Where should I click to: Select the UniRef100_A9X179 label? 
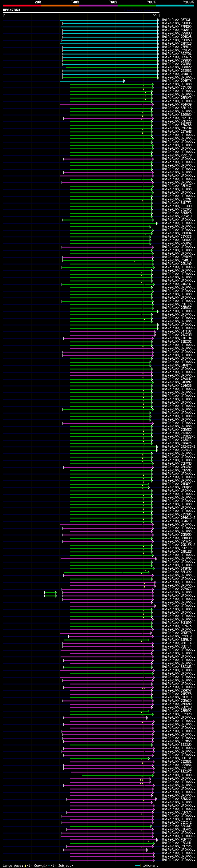click(177, 155)
